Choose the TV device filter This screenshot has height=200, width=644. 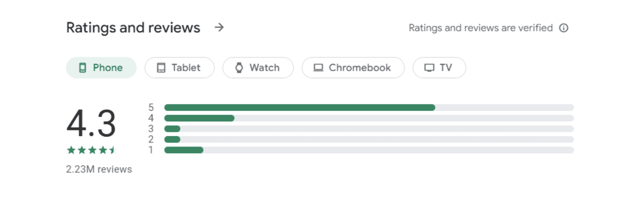coord(439,68)
